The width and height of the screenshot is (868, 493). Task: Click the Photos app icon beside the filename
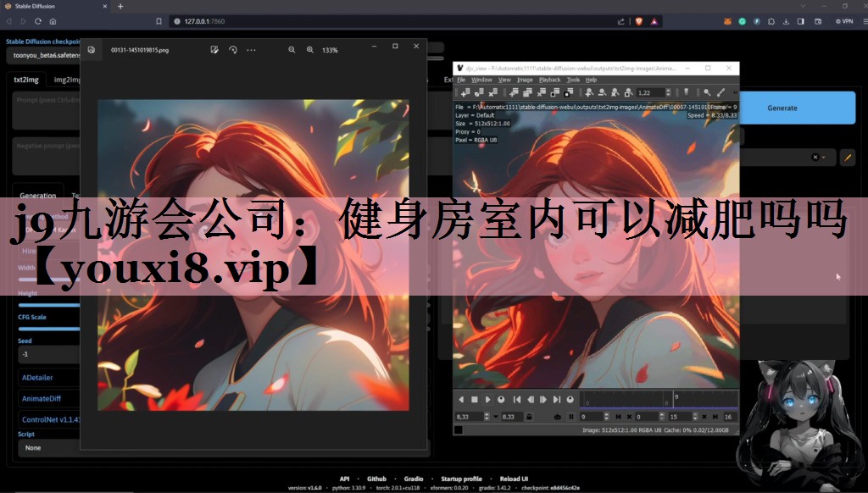92,50
